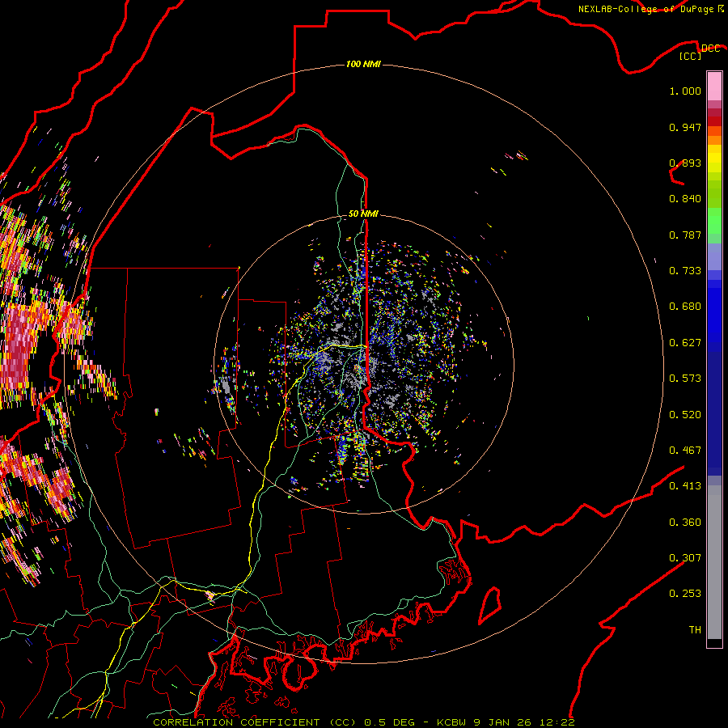Select the 0.893 scale value
The height and width of the screenshot is (728, 728).
[685, 163]
